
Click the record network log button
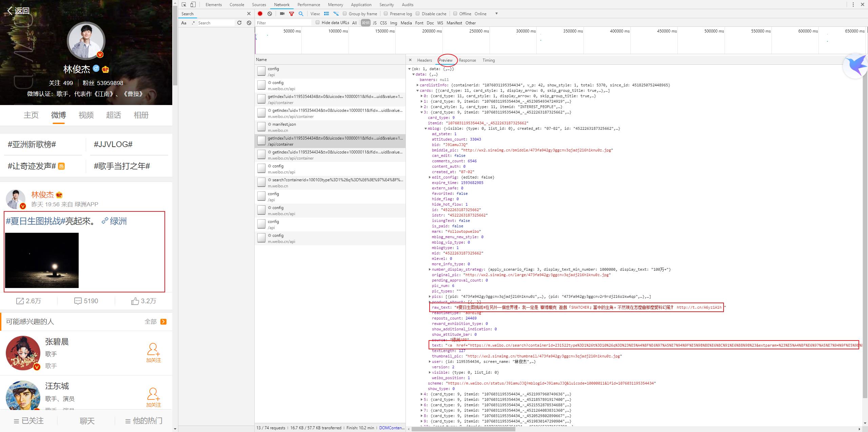tap(260, 14)
